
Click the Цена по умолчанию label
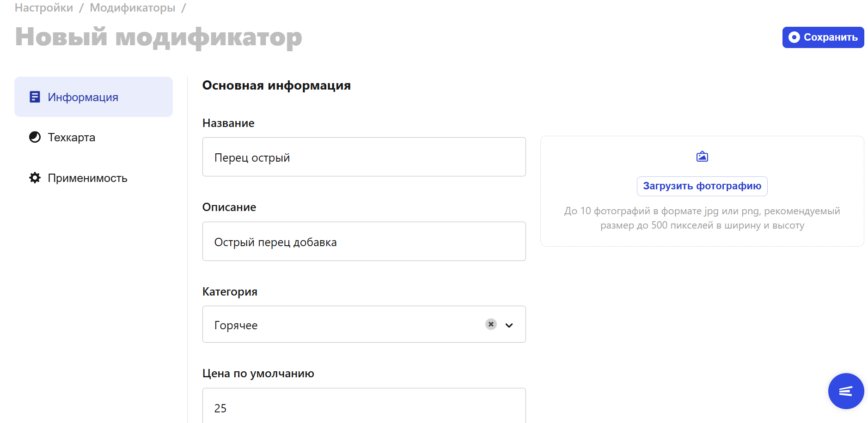point(258,374)
